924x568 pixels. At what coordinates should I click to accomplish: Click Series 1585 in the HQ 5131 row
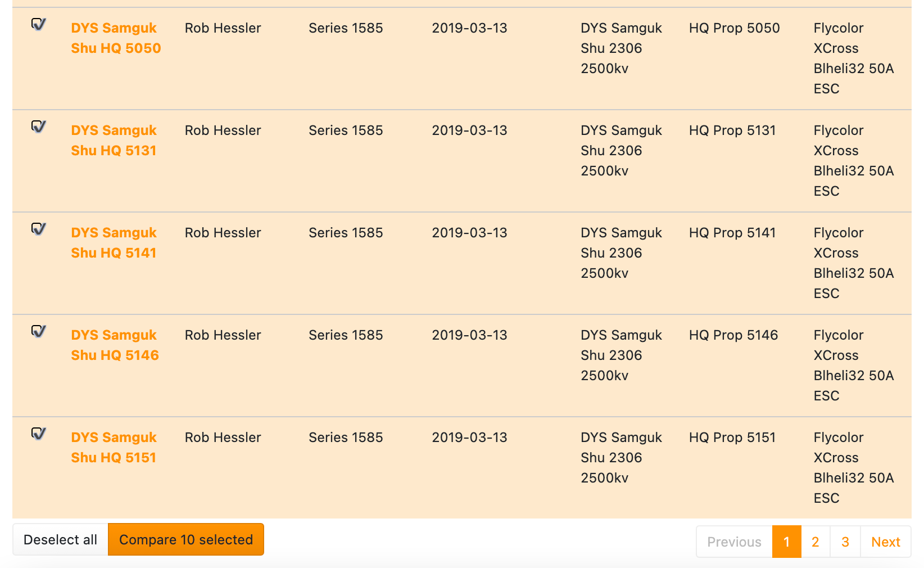click(346, 130)
